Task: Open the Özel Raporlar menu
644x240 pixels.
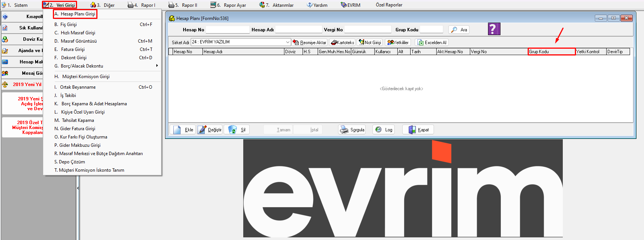Action: coord(389,5)
